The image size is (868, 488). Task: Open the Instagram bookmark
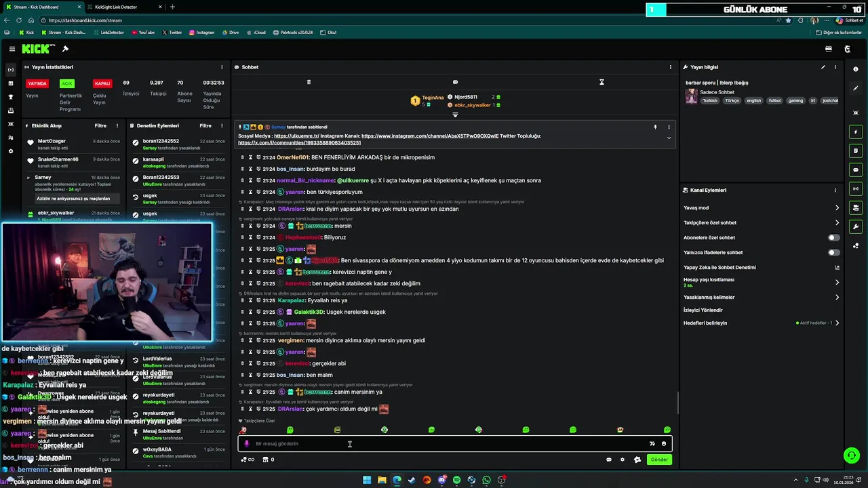(201, 33)
